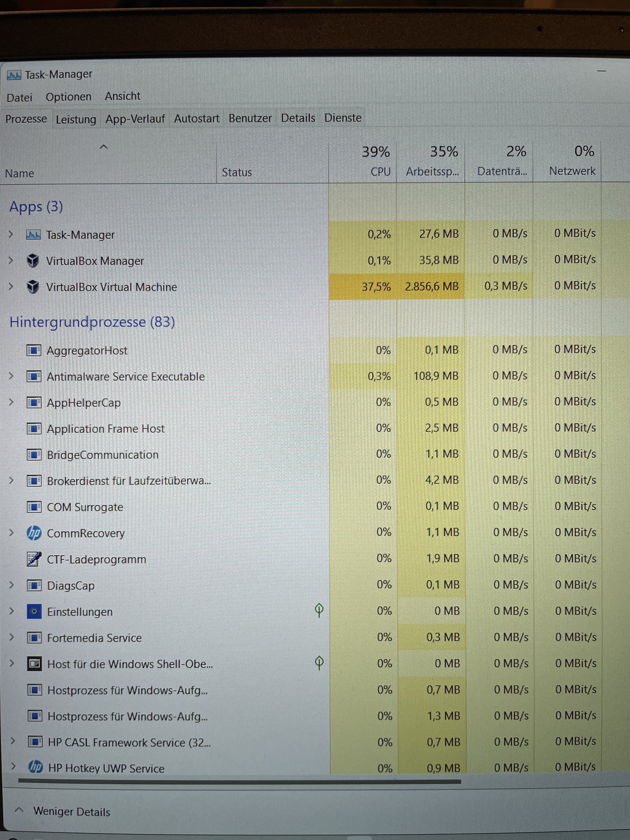This screenshot has width=630, height=840.
Task: Click the Einstellungen gear icon
Action: pos(34,612)
